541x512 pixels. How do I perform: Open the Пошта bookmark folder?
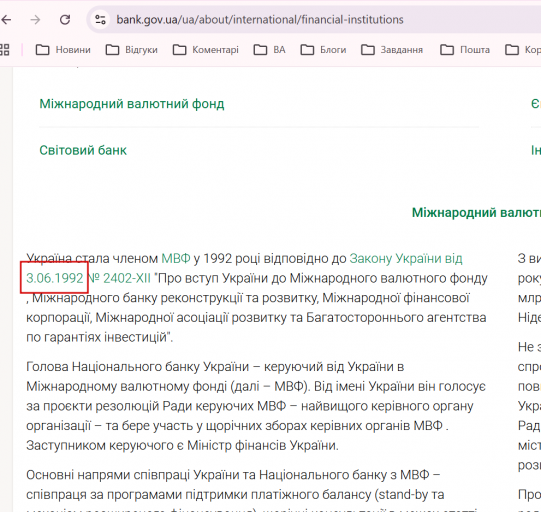click(x=465, y=50)
